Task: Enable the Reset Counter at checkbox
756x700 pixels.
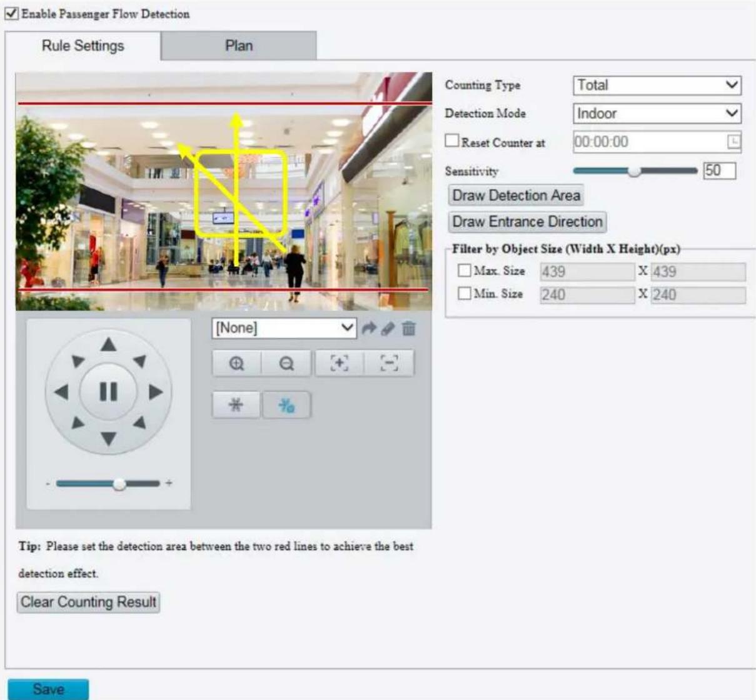Action: coord(451,141)
